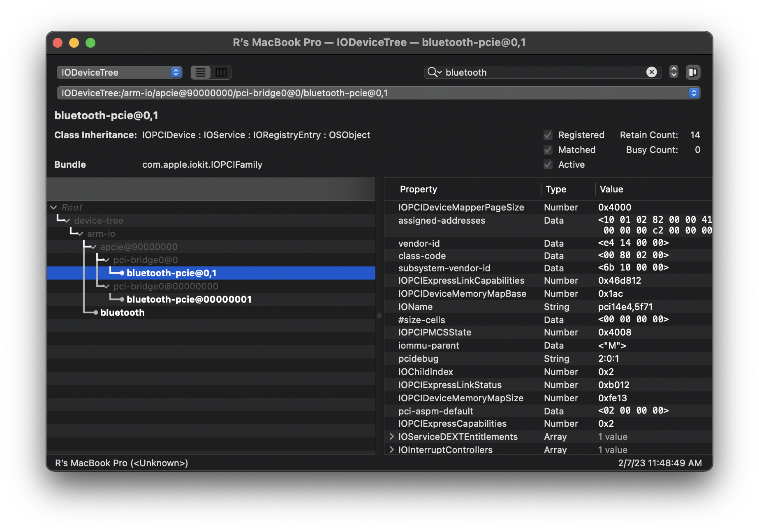Image resolution: width=759 pixels, height=532 pixels.
Task: Collapse the pci-bridge0@0 node
Action: 107,260
